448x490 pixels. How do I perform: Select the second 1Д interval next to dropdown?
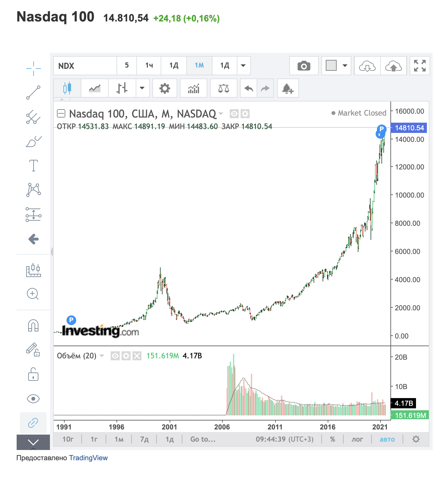[x=225, y=66]
